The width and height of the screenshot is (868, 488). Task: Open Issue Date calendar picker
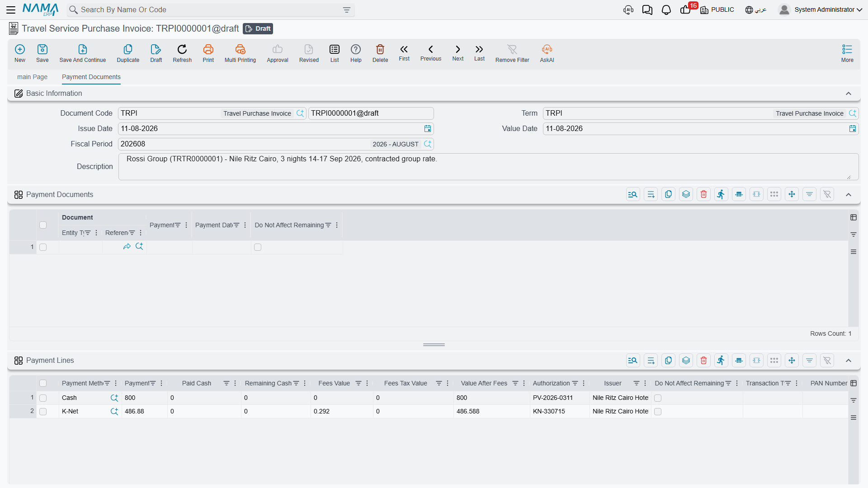click(428, 129)
